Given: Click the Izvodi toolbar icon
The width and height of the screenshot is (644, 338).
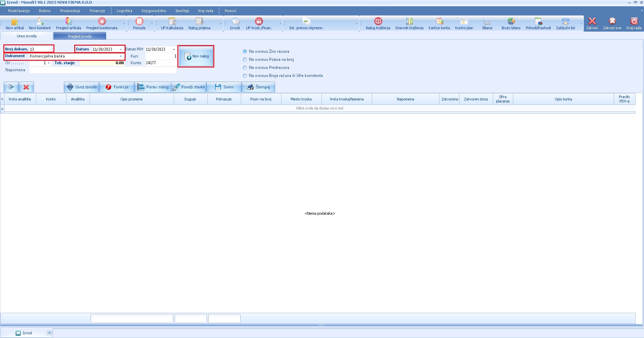Looking at the screenshot, I should 235,24.
